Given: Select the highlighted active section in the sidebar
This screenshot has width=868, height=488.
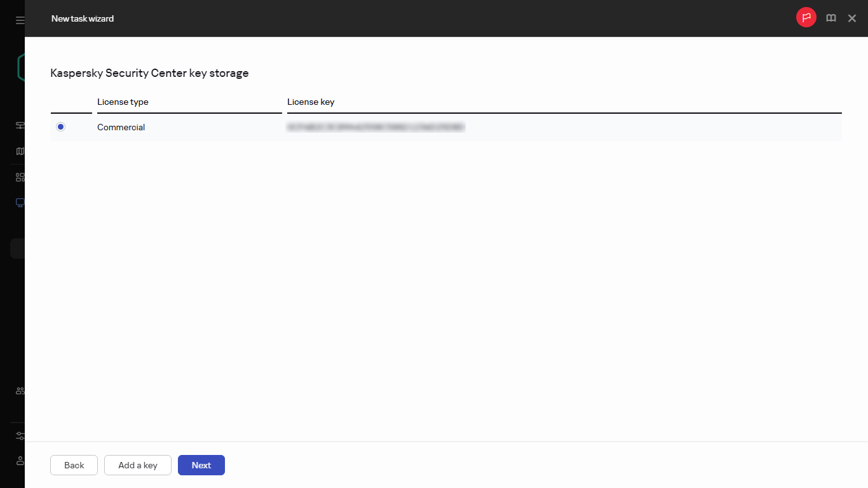Looking at the screenshot, I should pos(19,248).
